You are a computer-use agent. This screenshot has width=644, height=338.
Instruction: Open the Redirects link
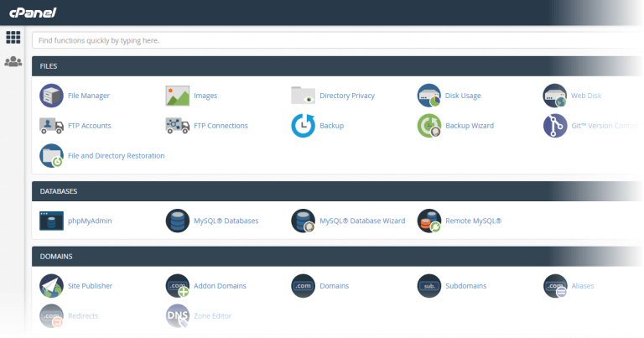(x=83, y=316)
